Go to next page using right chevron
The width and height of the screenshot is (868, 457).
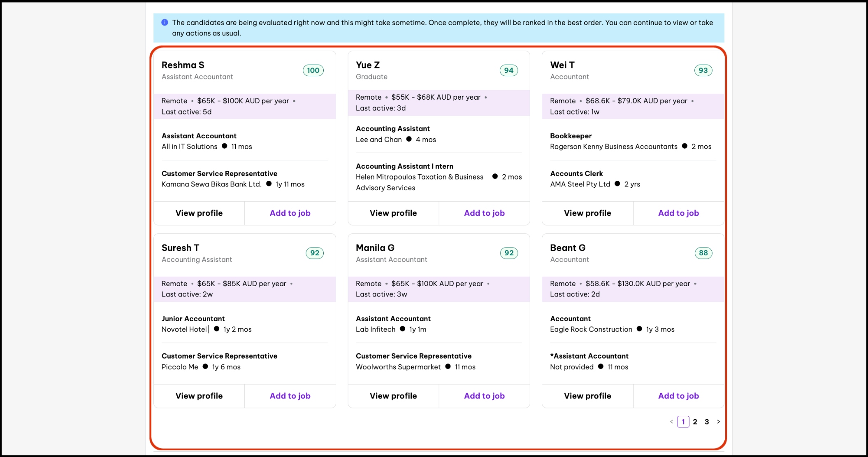[718, 422]
